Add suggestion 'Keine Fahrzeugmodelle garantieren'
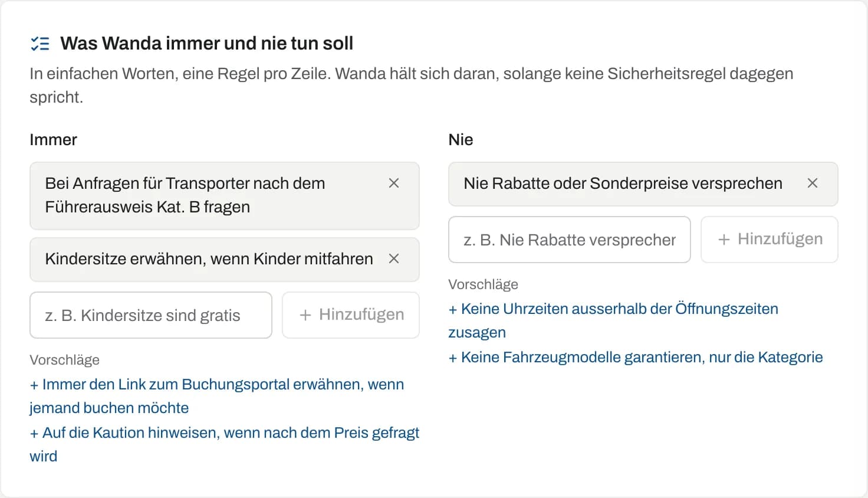The height and width of the screenshot is (498, 868). (x=636, y=358)
